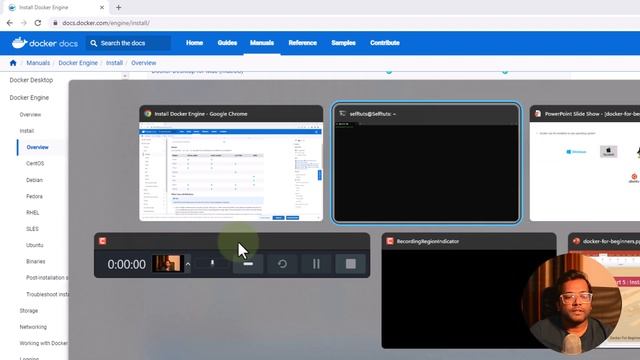Viewport: 640px width, 360px height.
Task: Open the Ubuntu install page
Action: tap(35, 245)
